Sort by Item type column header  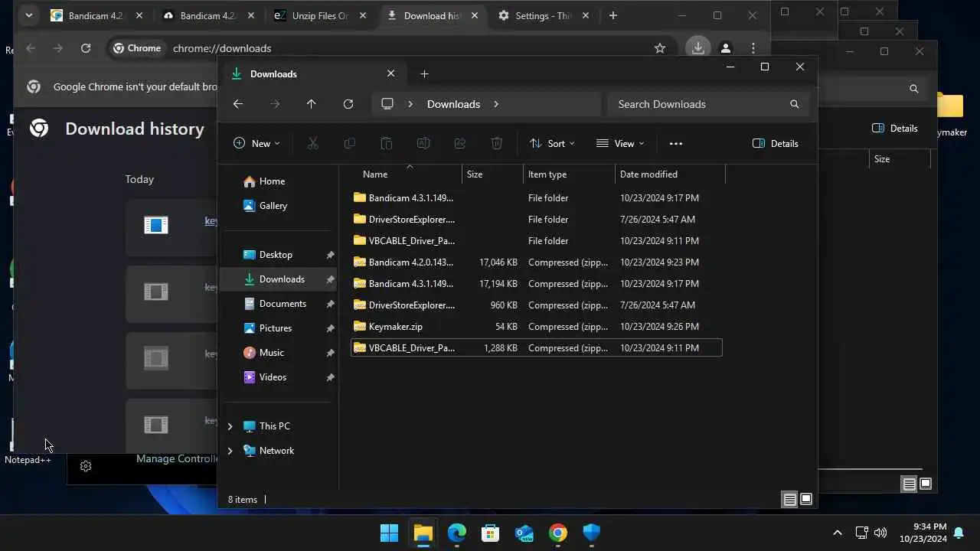pyautogui.click(x=569, y=174)
